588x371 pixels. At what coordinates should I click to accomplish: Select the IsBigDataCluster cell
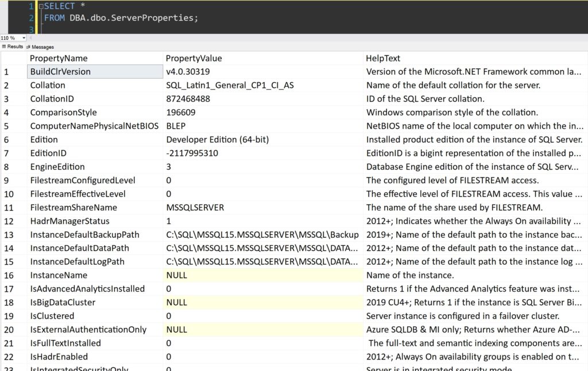[x=95, y=302]
